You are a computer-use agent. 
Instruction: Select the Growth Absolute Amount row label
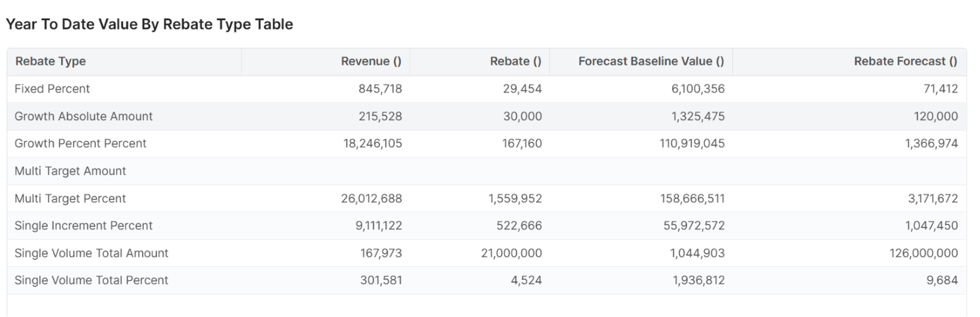pos(83,116)
